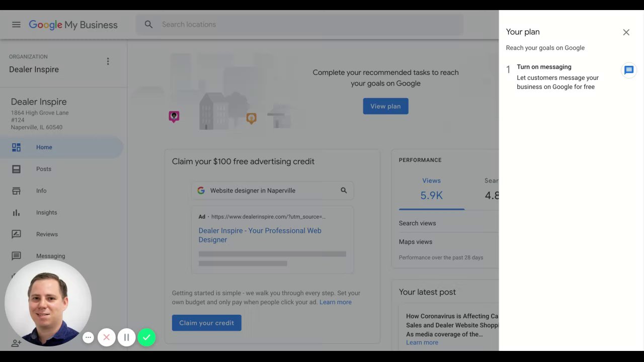Click the ad URL dealerinspire.com text
644x362 pixels.
coord(268,217)
